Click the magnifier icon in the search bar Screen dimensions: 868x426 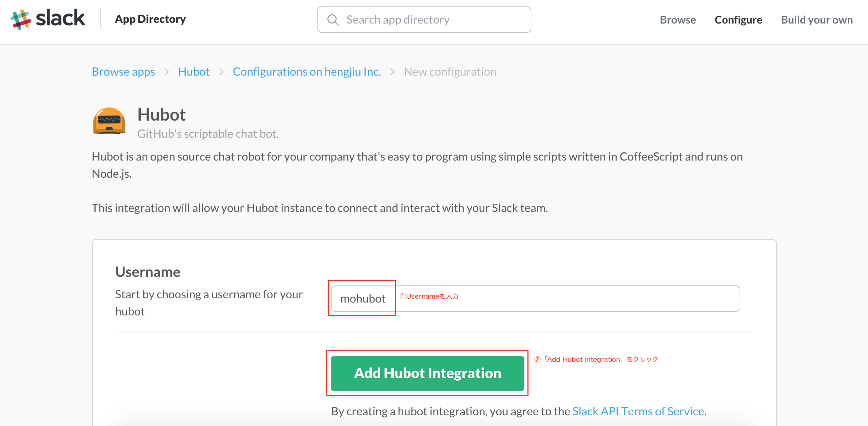tap(333, 20)
